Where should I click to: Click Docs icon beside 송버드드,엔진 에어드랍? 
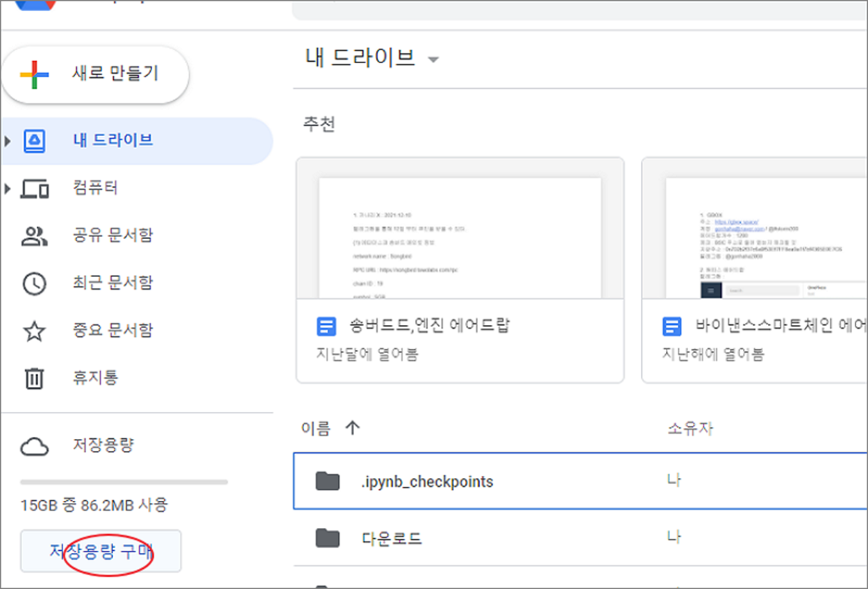coord(326,326)
